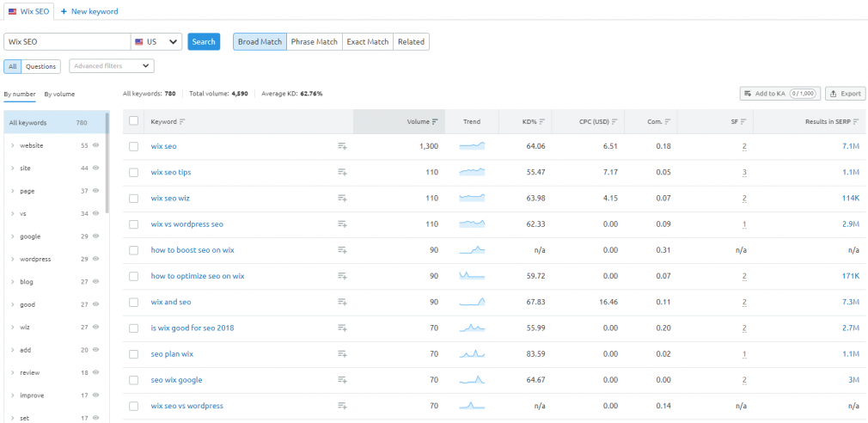Check the 'wix seo tips' row checkbox

coord(133,173)
